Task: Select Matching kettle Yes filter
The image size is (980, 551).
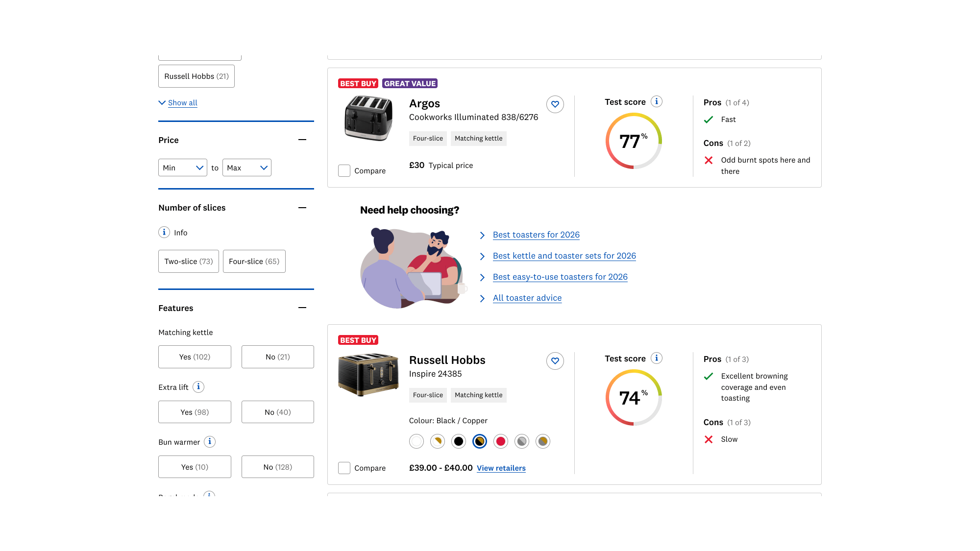Action: coord(195,357)
